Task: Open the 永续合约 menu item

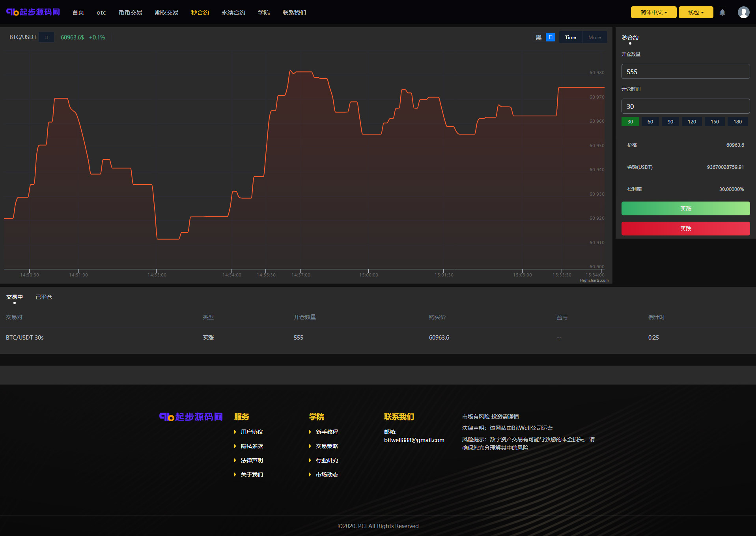Action: click(x=233, y=13)
